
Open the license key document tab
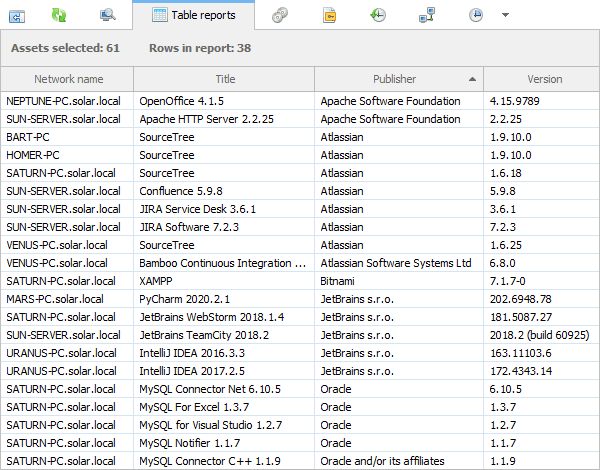pyautogui.click(x=329, y=15)
